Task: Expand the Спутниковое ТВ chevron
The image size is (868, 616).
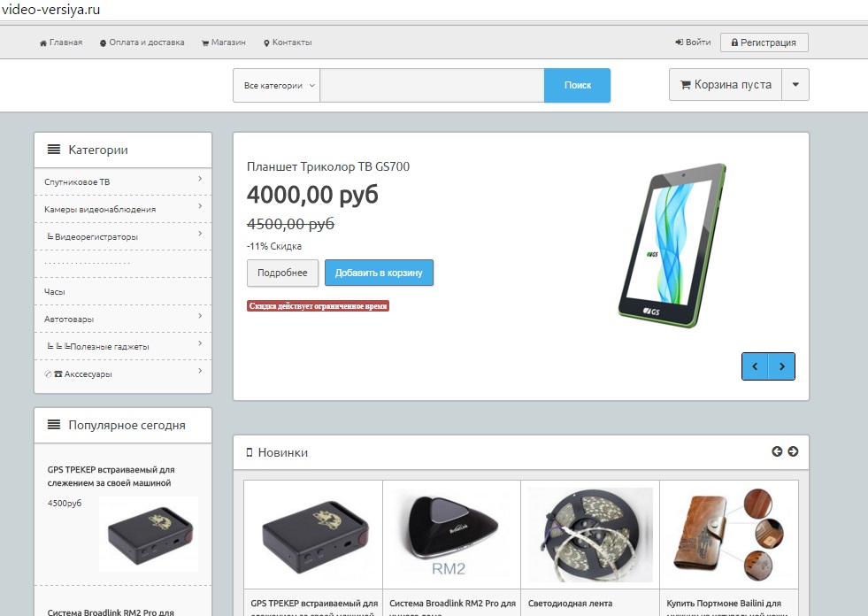Action: [x=200, y=179]
